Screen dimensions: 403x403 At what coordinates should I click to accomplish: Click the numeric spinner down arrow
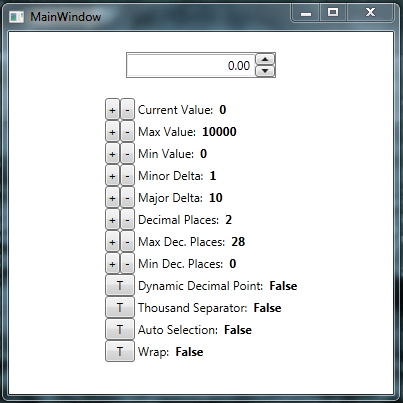coord(265,71)
